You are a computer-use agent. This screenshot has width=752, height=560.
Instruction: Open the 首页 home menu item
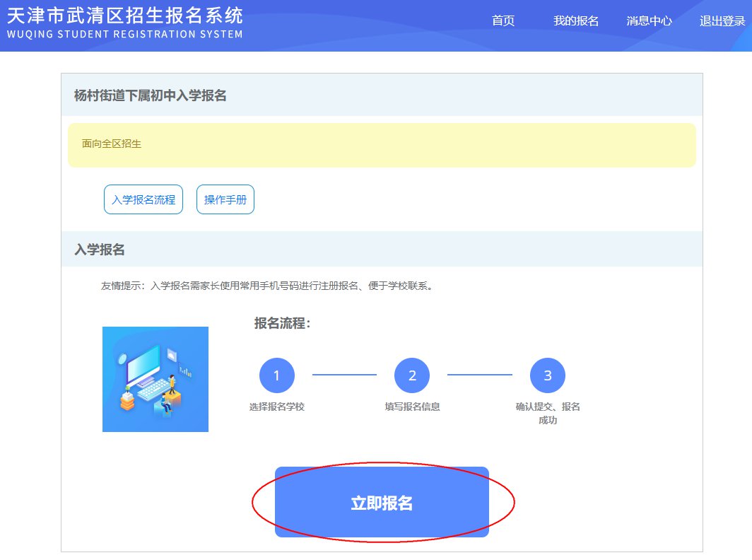[503, 21]
